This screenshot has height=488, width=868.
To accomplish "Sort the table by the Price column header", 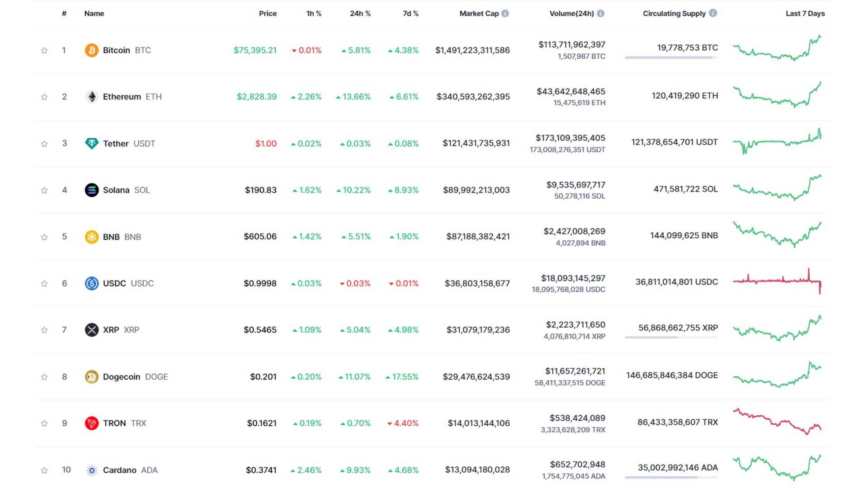I will click(268, 14).
